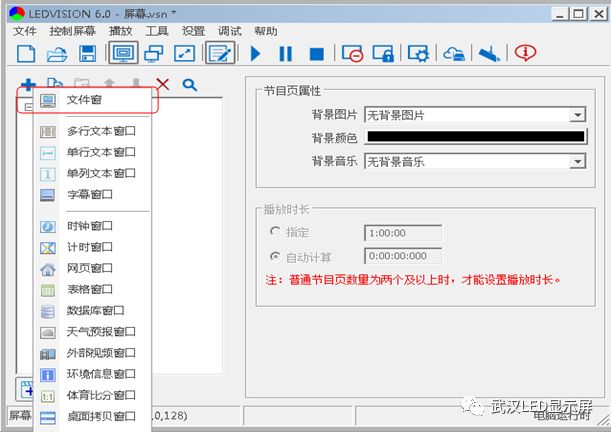
Task: Open the 设置 menu
Action: [x=193, y=31]
